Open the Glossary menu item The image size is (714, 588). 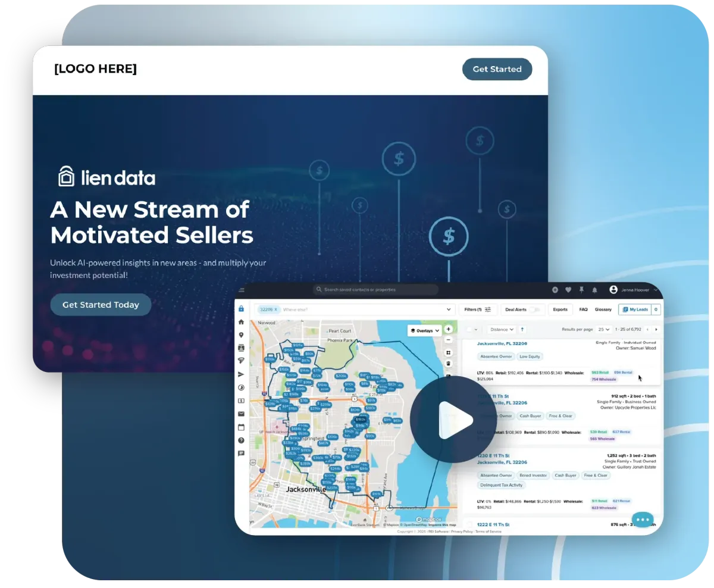coord(603,309)
